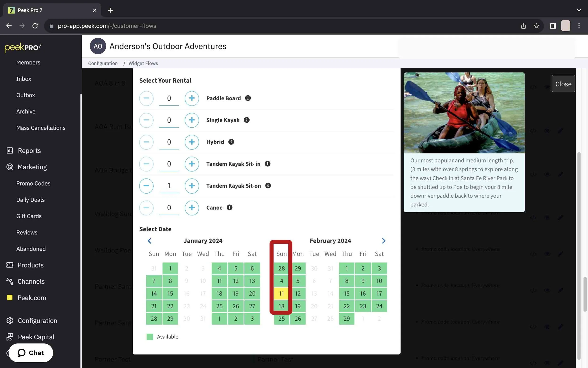Click the Configuration breadcrumb link
This screenshot has width=588, height=368.
click(103, 63)
